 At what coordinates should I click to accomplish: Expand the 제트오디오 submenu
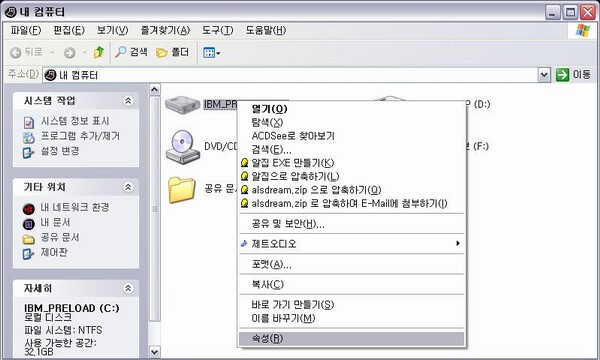pos(351,244)
